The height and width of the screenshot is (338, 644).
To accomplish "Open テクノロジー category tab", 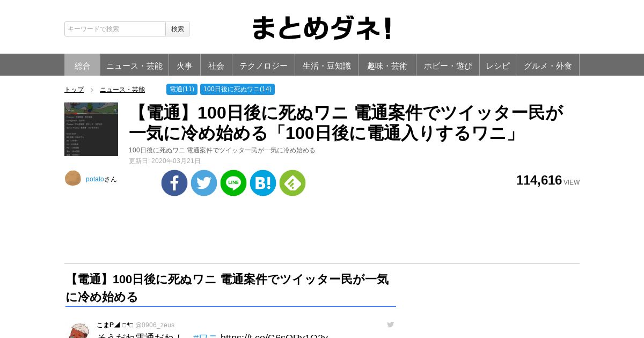I will [x=264, y=65].
